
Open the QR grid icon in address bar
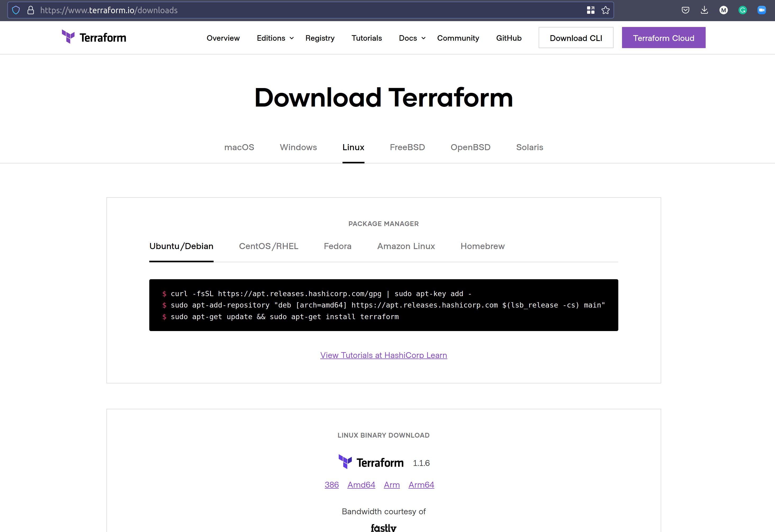click(x=591, y=10)
